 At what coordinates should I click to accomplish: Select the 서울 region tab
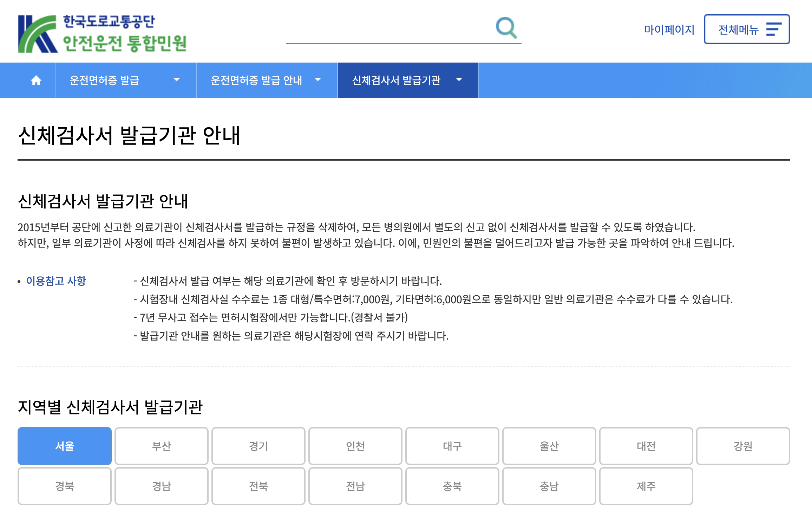coord(65,446)
